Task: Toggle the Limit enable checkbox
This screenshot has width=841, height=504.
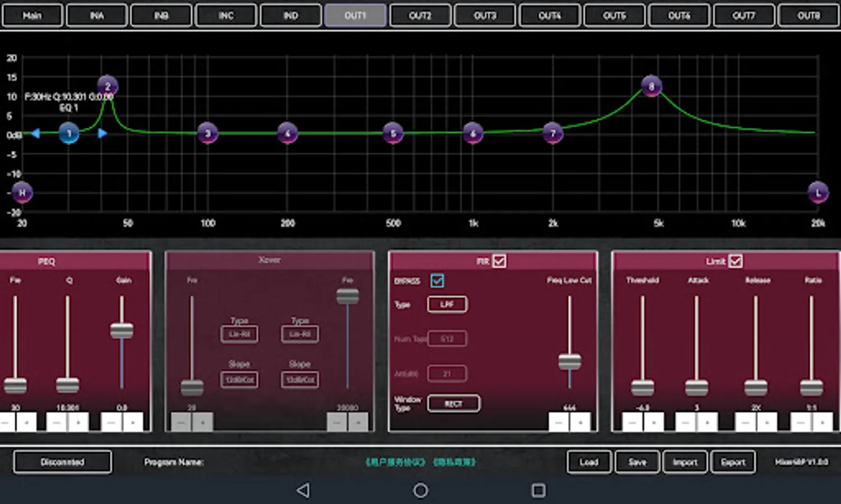Action: pyautogui.click(x=735, y=261)
